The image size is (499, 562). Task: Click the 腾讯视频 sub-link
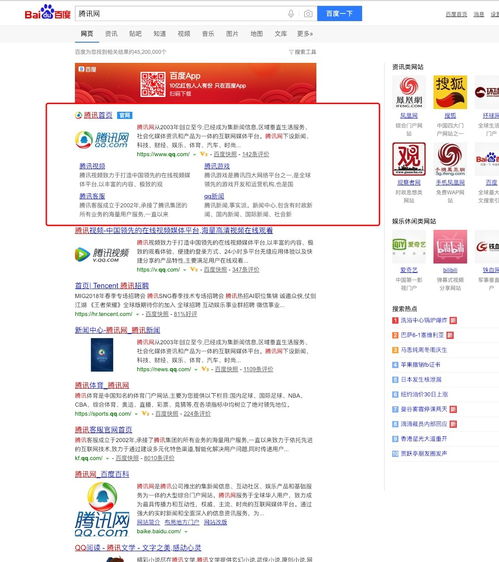(x=92, y=166)
